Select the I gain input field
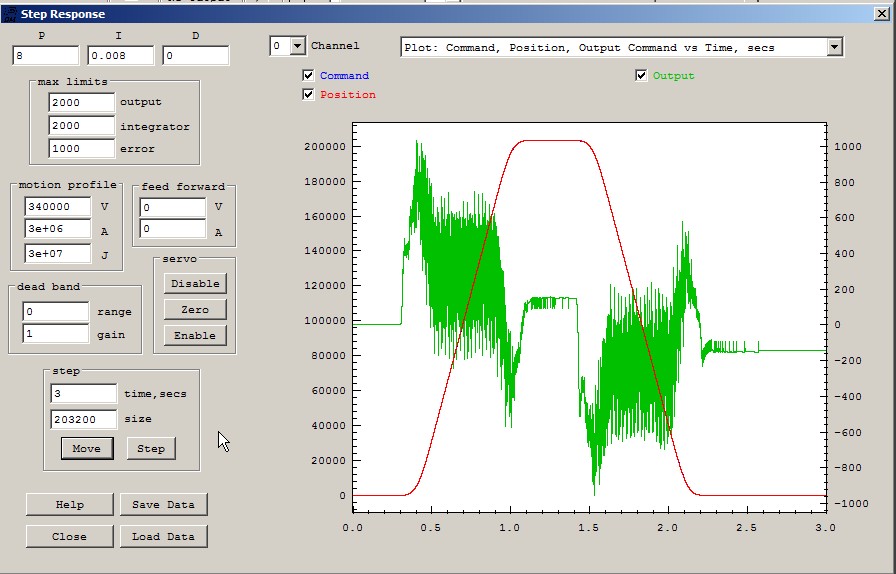 point(120,56)
